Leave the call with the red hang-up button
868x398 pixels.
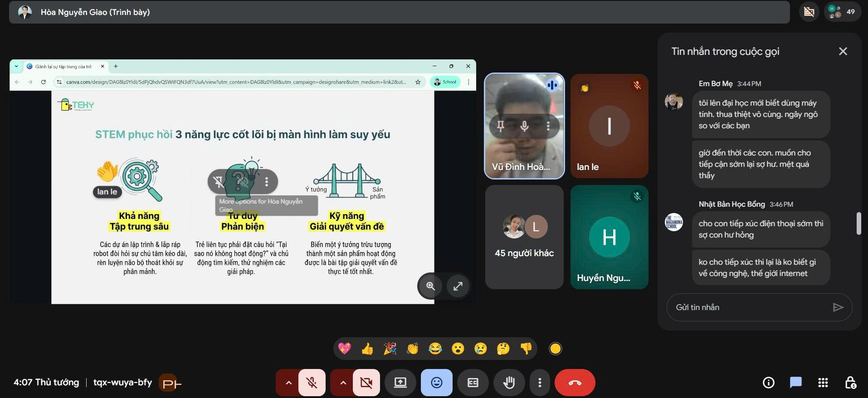[x=575, y=383]
